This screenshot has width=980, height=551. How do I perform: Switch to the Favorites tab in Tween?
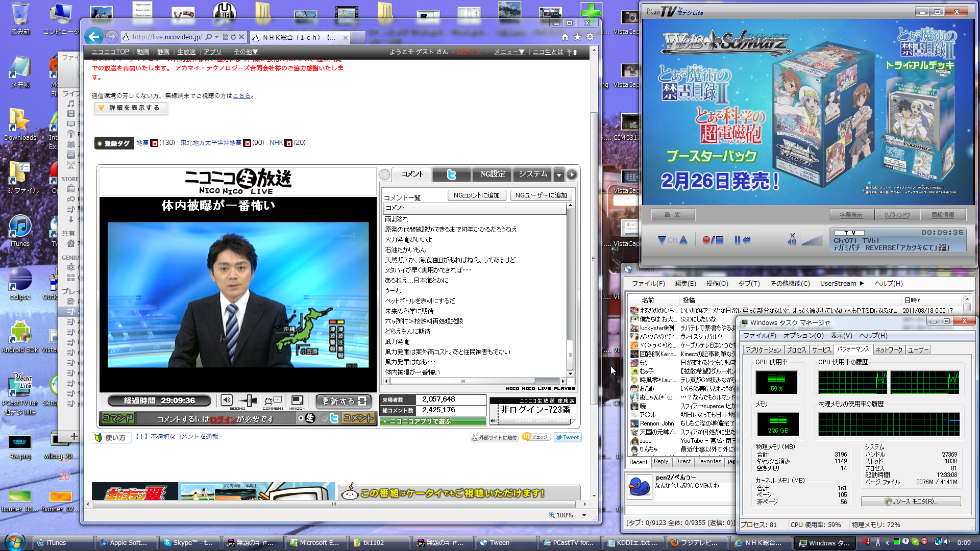(709, 462)
